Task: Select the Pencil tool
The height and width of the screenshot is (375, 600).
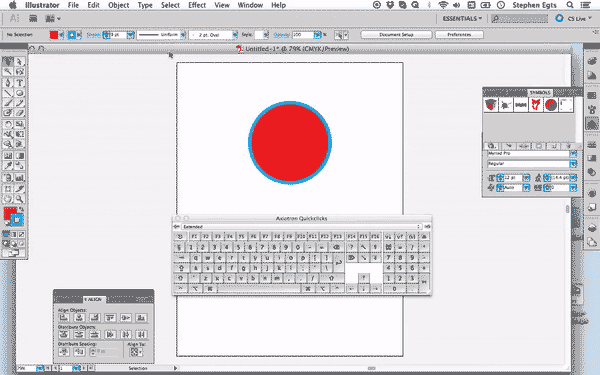Action: click(x=20, y=103)
